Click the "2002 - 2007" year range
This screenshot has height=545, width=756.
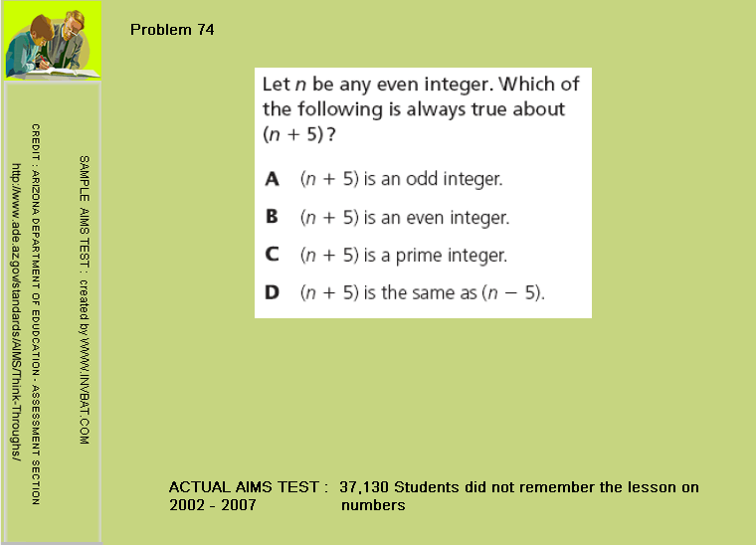click(x=213, y=505)
